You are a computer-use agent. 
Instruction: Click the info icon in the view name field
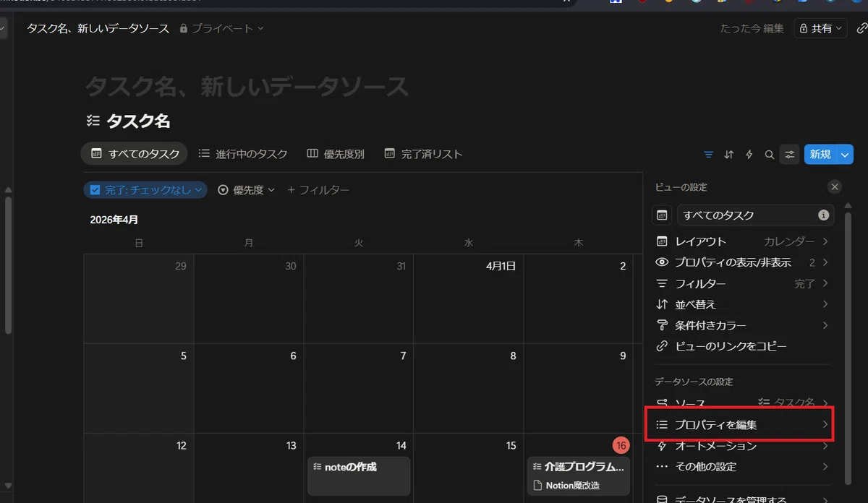(x=823, y=215)
